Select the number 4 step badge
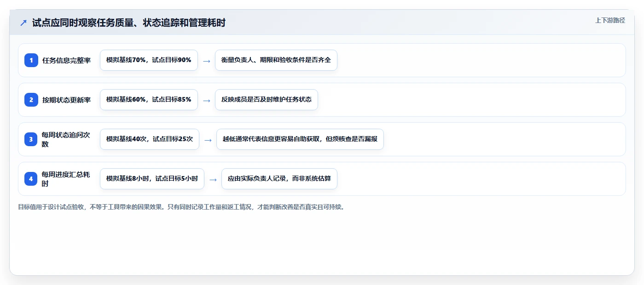The image size is (644, 285). tap(31, 179)
